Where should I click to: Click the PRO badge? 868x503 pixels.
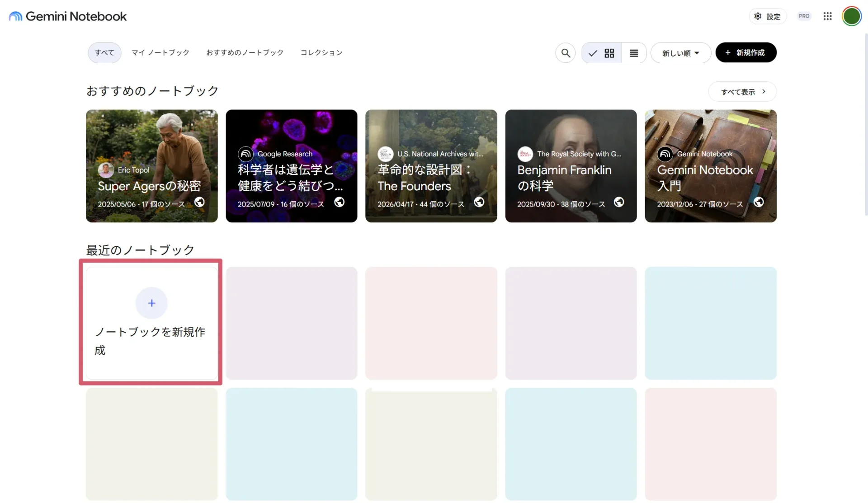[x=804, y=16]
